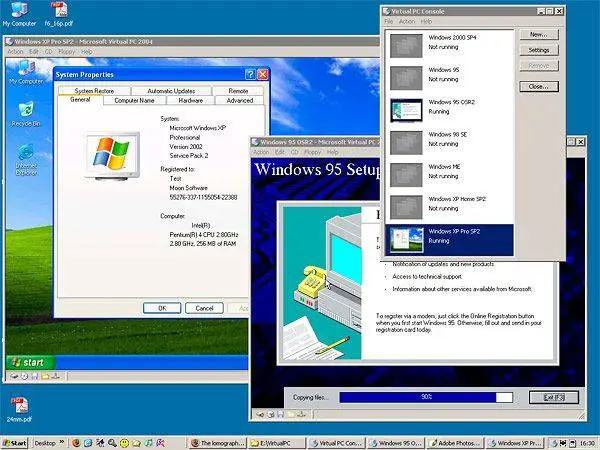Click Exit (F3) button in Windows 95 Setup
The image size is (600, 450).
tap(554, 398)
